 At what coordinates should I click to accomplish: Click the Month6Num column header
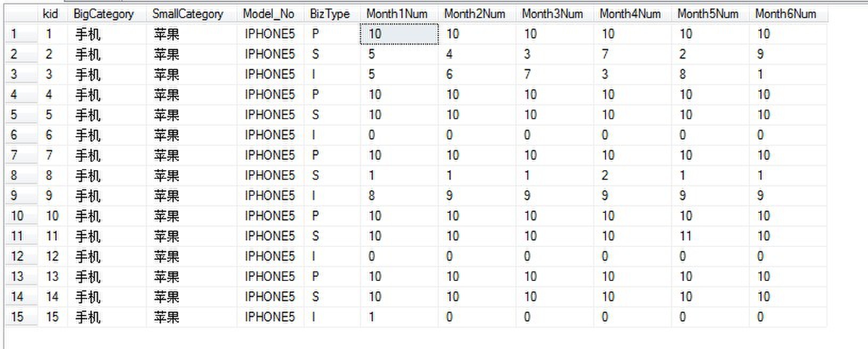(785, 14)
